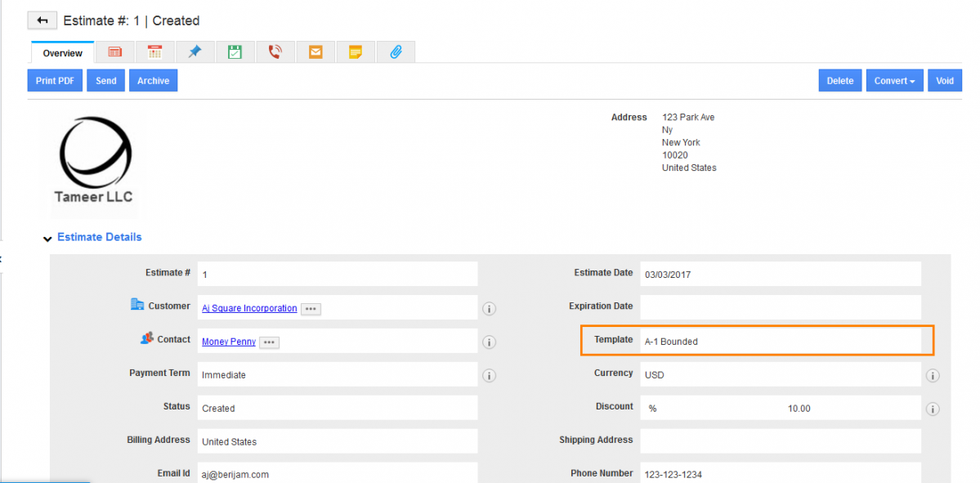
Task: Click the back arrow button
Action: (42, 20)
